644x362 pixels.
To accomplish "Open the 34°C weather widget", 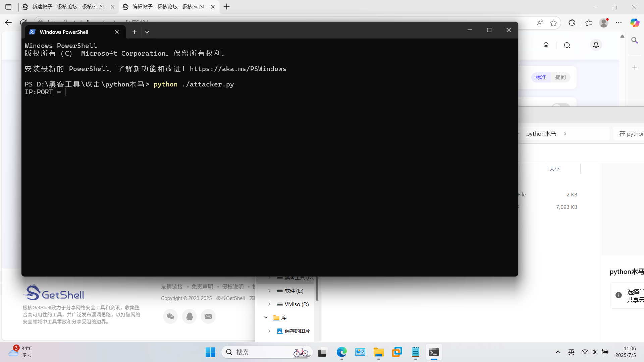I will 20,352.
